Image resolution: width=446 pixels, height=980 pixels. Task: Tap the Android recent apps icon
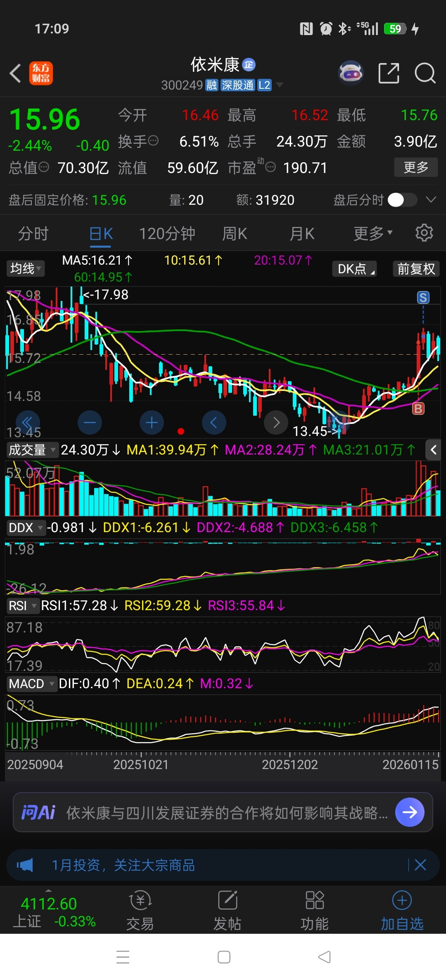click(123, 957)
